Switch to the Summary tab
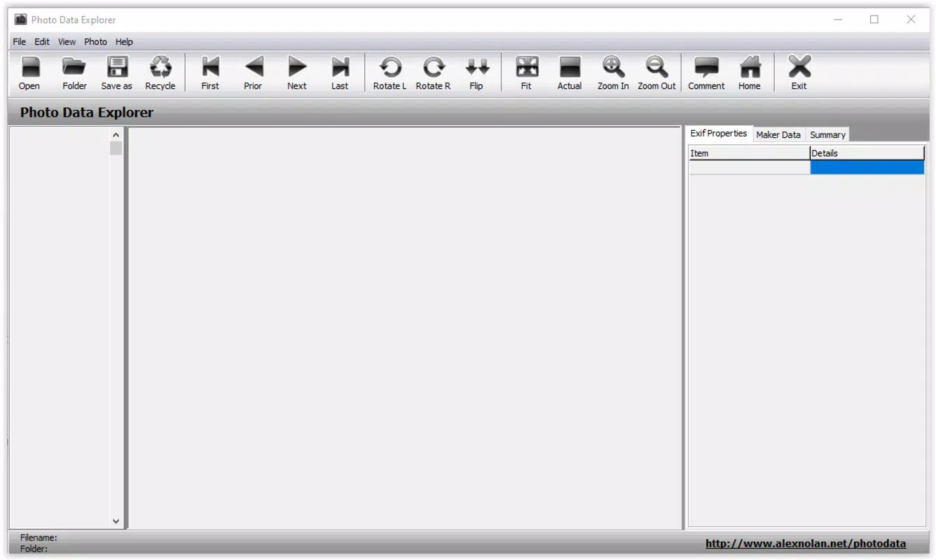This screenshot has width=936, height=560. (x=827, y=135)
